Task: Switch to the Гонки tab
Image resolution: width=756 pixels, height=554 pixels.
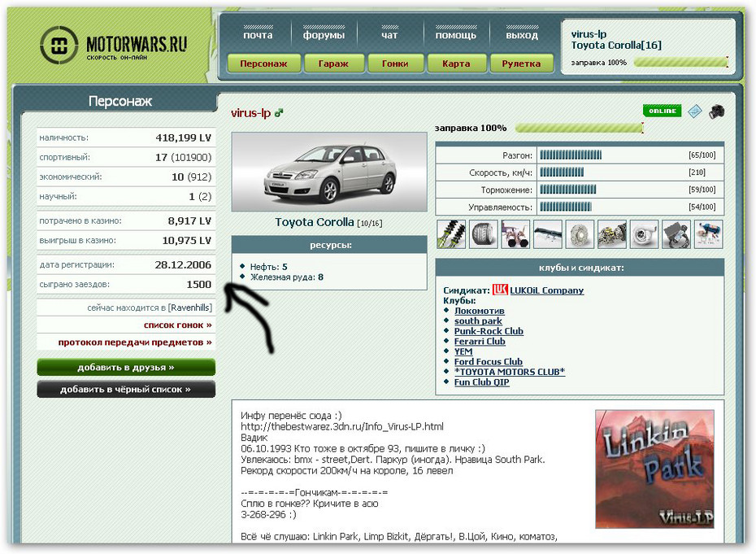Action: coord(395,63)
